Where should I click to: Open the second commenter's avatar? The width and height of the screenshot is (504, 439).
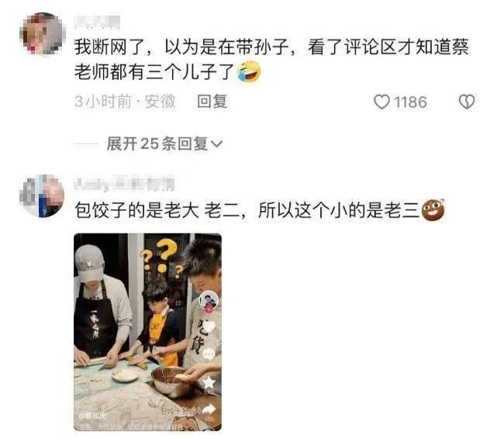tap(42, 196)
